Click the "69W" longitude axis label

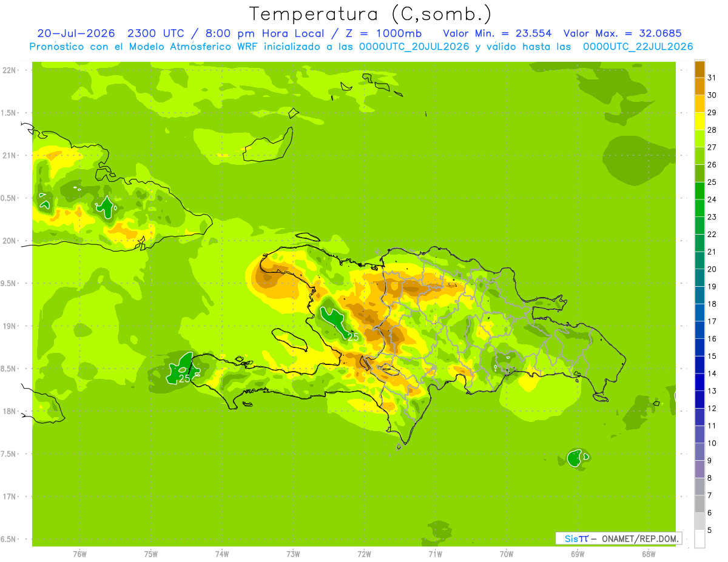coord(578,554)
